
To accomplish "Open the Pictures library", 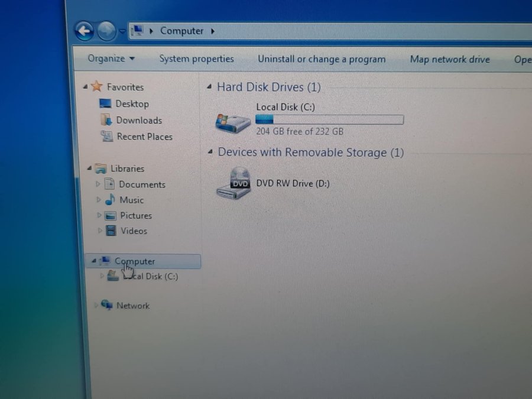I will [x=135, y=216].
